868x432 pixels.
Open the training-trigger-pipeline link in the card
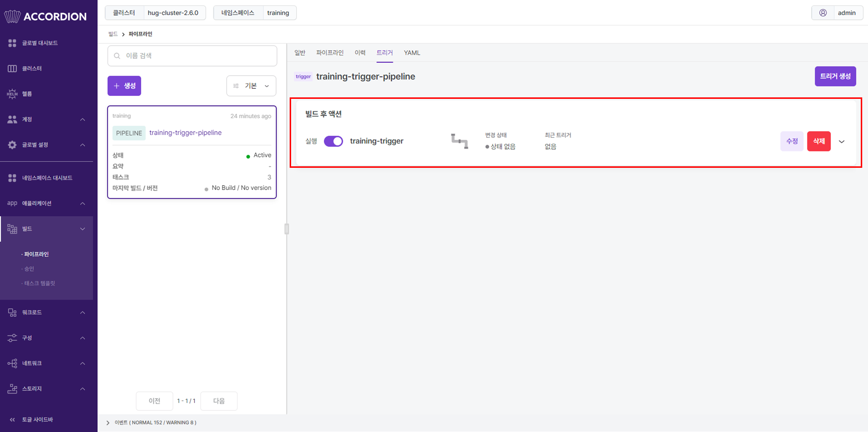click(x=186, y=133)
